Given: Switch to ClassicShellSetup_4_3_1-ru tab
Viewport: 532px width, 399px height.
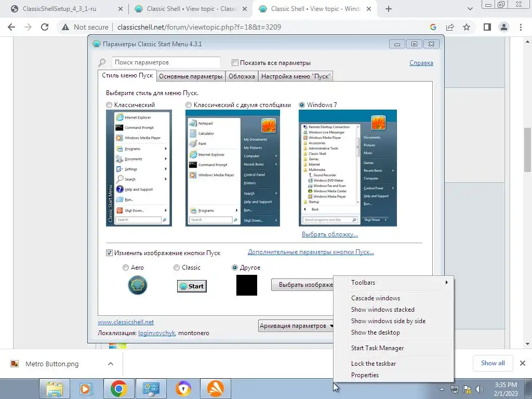Looking at the screenshot, I should (59, 9).
